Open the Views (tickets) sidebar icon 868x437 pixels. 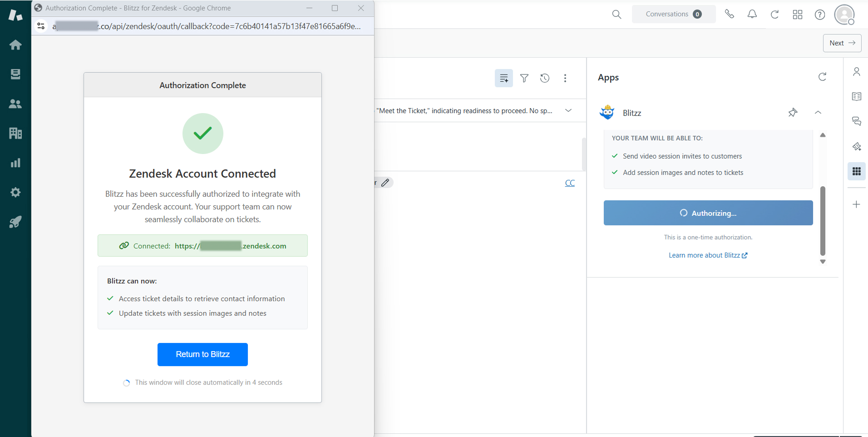(x=15, y=74)
